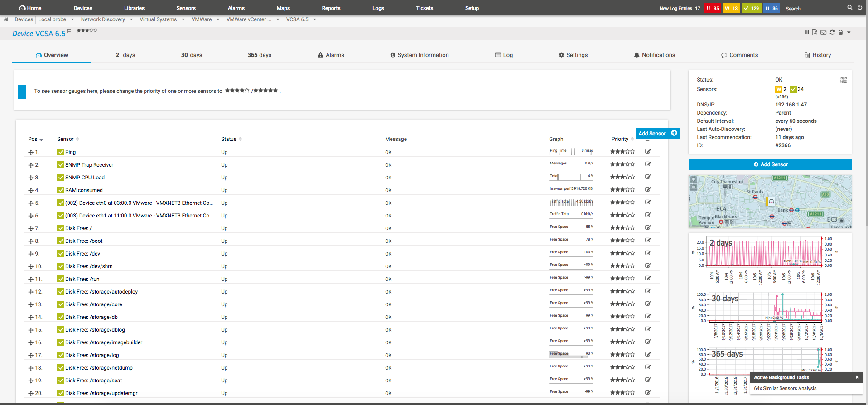
Task: Click move handle for Disk Free: /storage/log
Action: point(31,356)
